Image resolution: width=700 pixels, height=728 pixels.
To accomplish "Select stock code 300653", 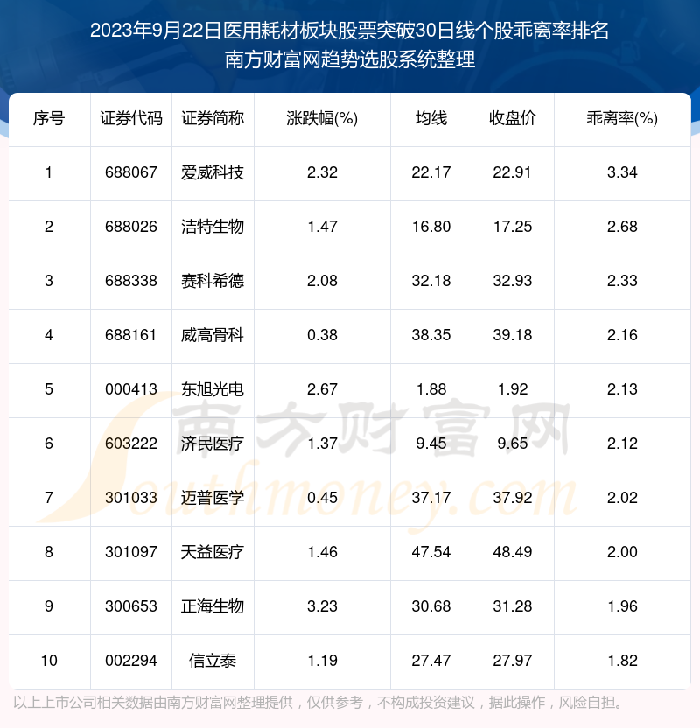I will 131,606.
